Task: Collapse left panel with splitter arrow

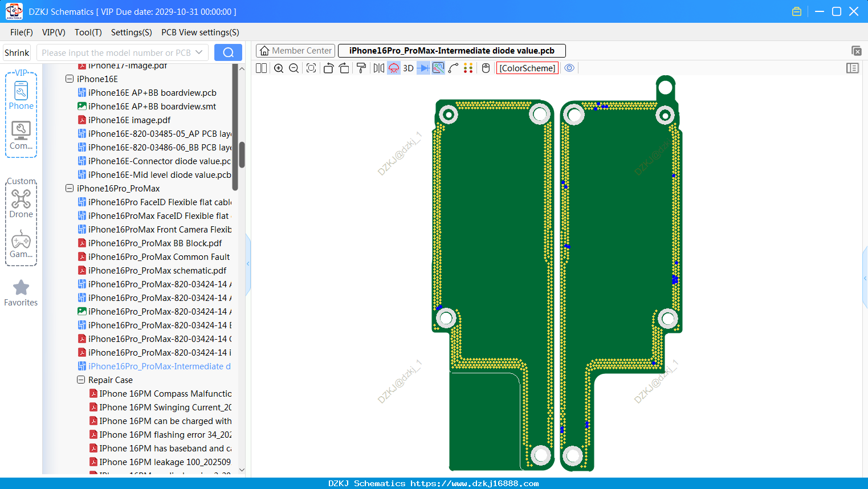Action: [x=248, y=264]
